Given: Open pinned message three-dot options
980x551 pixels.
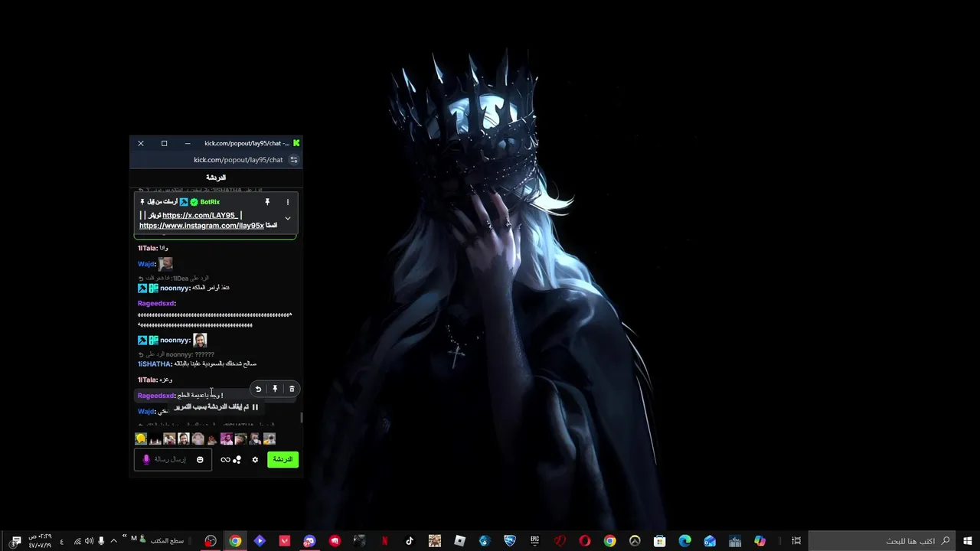Looking at the screenshot, I should click(288, 202).
